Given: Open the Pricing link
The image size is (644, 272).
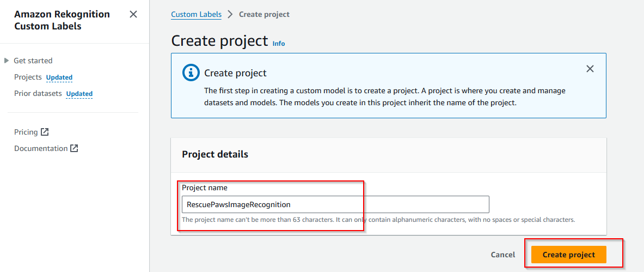Looking at the screenshot, I should point(26,132).
